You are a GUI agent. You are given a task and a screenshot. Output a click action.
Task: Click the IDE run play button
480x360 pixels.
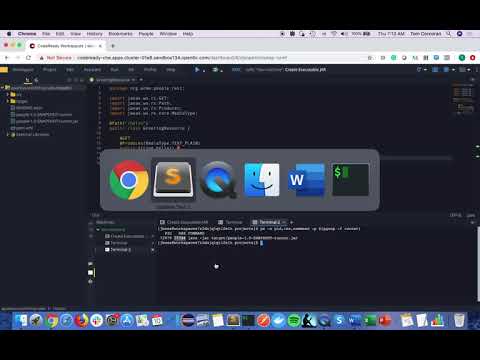click(197, 70)
